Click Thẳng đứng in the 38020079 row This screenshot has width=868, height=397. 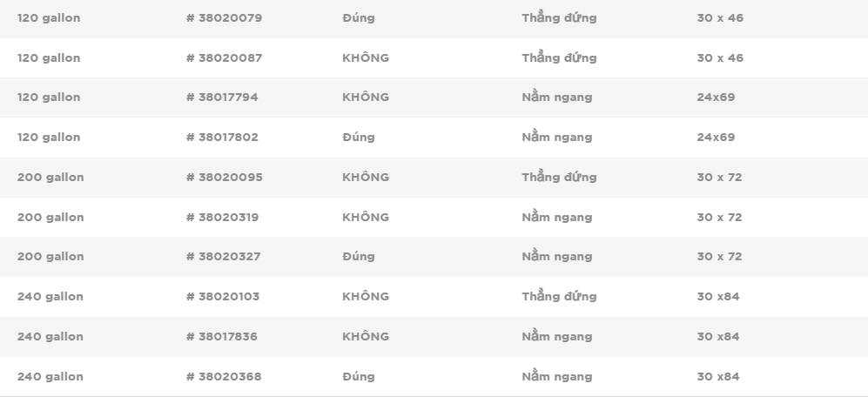coord(559,17)
